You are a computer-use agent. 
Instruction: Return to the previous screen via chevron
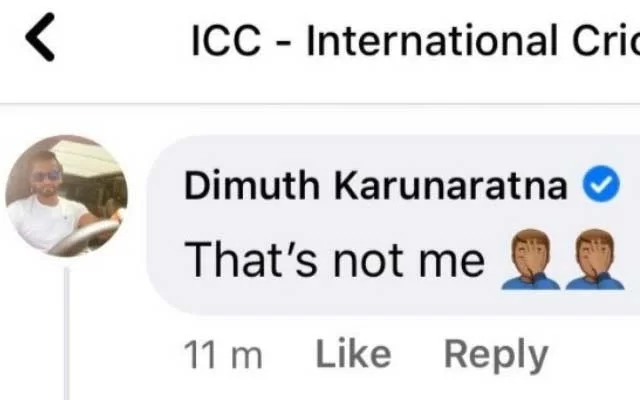point(40,37)
